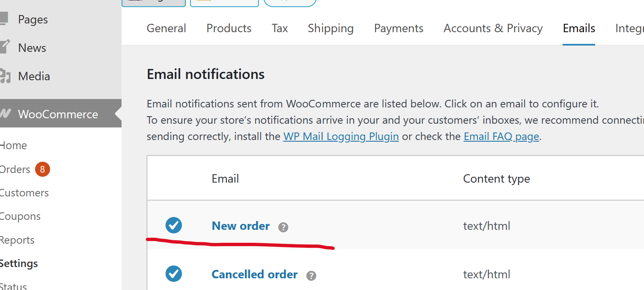644x290 pixels.
Task: Toggle the New order enabled checkmark
Action: 174,225
